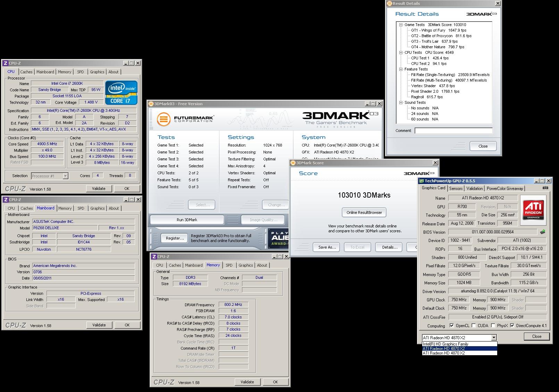Click the GPU-Z title bar icon
Viewport: 559px width, 392px height.
pyautogui.click(x=422, y=181)
